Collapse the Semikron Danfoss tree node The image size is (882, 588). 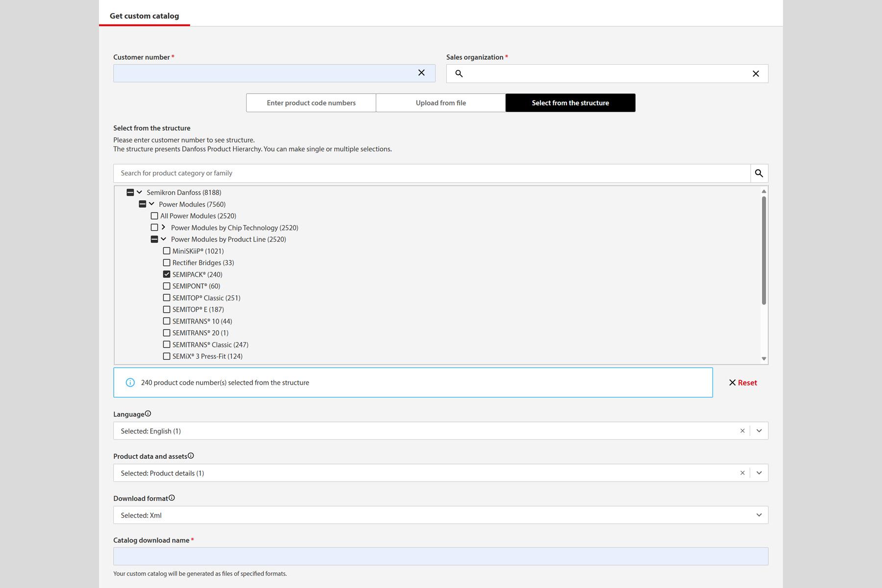(x=139, y=192)
